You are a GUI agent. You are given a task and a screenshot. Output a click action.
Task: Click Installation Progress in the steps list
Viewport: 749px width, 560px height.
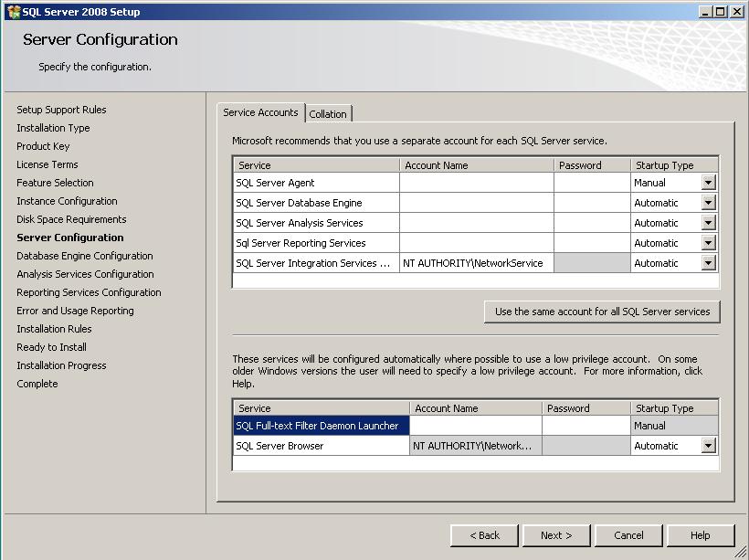61,365
